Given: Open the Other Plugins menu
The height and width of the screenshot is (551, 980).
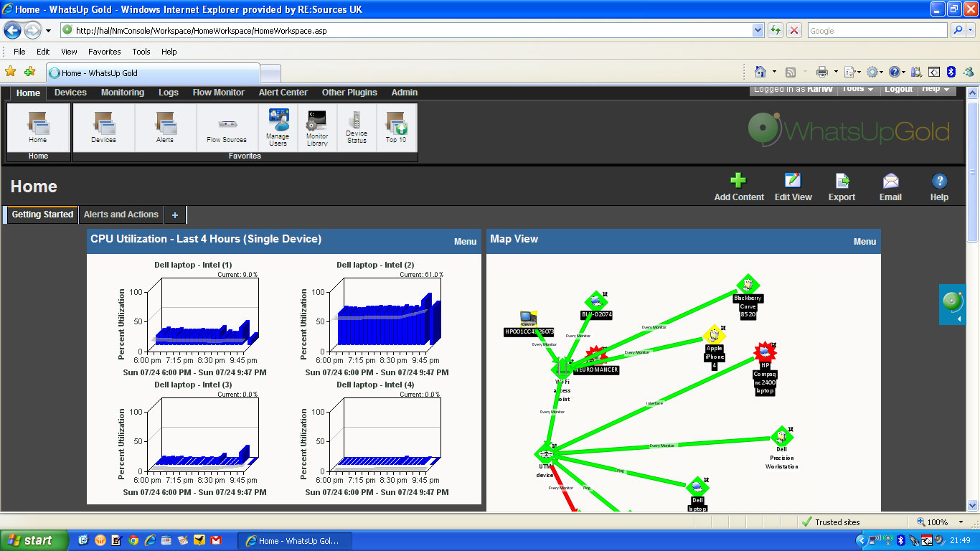Looking at the screenshot, I should [x=349, y=93].
